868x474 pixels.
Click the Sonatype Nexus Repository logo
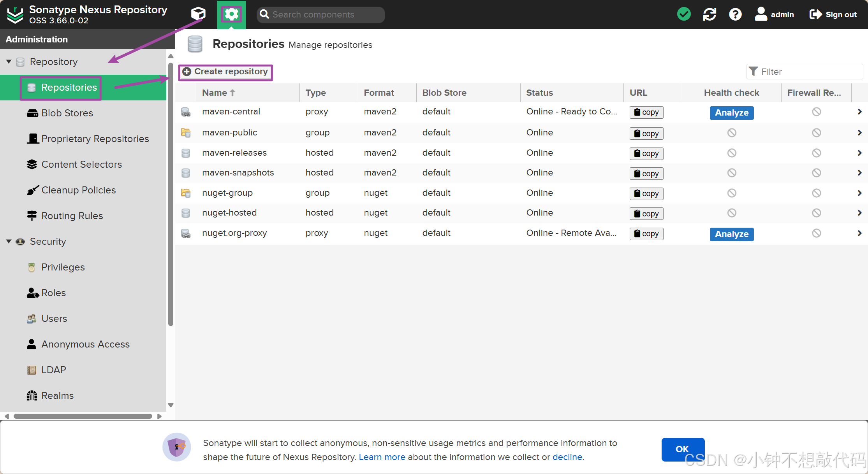(x=15, y=15)
